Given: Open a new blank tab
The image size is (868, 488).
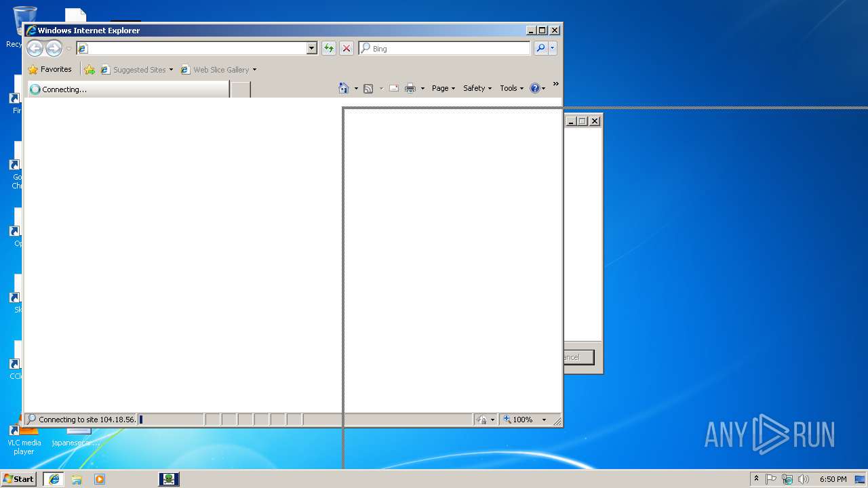Looking at the screenshot, I should click(241, 89).
